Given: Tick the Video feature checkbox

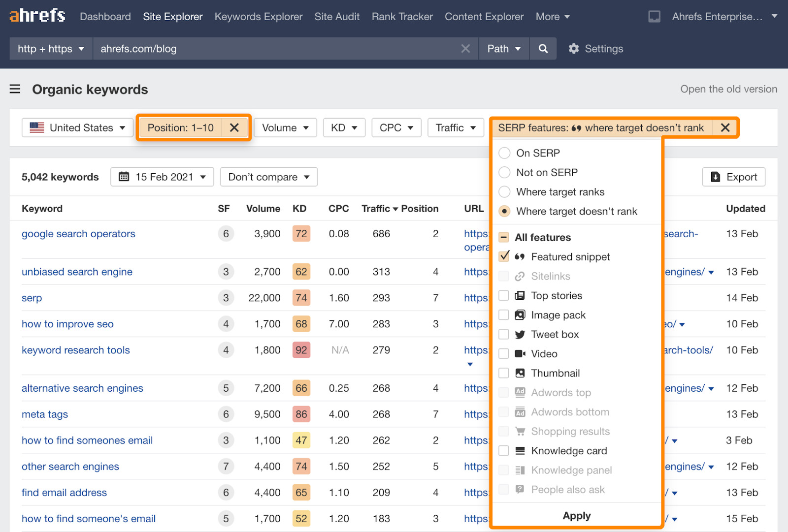Looking at the screenshot, I should [504, 354].
